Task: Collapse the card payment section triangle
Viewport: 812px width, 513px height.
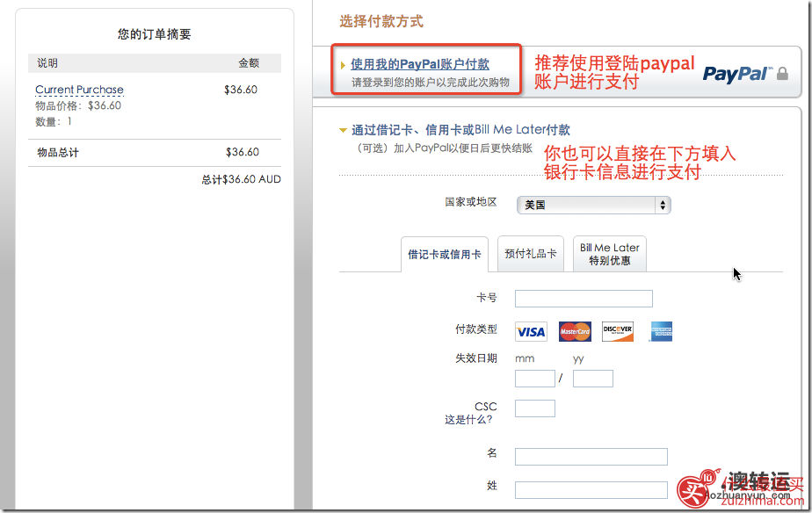Action: coord(343,131)
